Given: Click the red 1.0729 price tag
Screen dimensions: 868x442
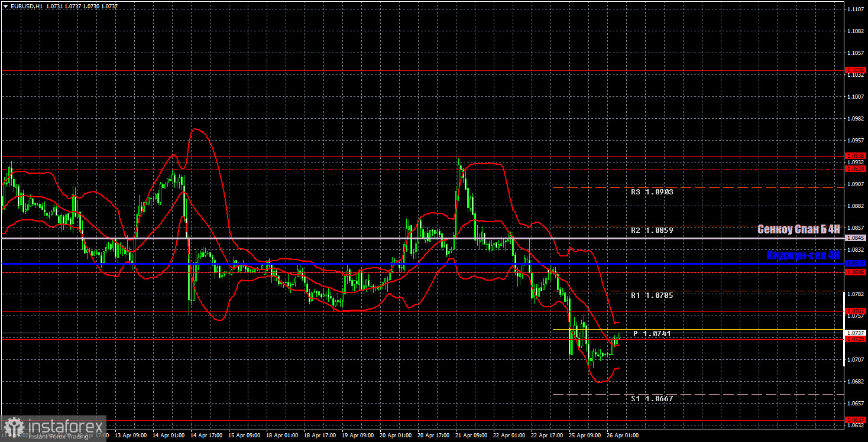Looking at the screenshot, I should click(x=856, y=339).
